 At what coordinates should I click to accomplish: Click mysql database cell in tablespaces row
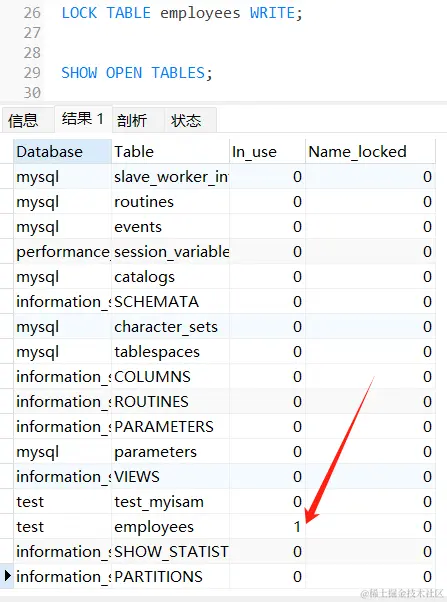pos(63,352)
